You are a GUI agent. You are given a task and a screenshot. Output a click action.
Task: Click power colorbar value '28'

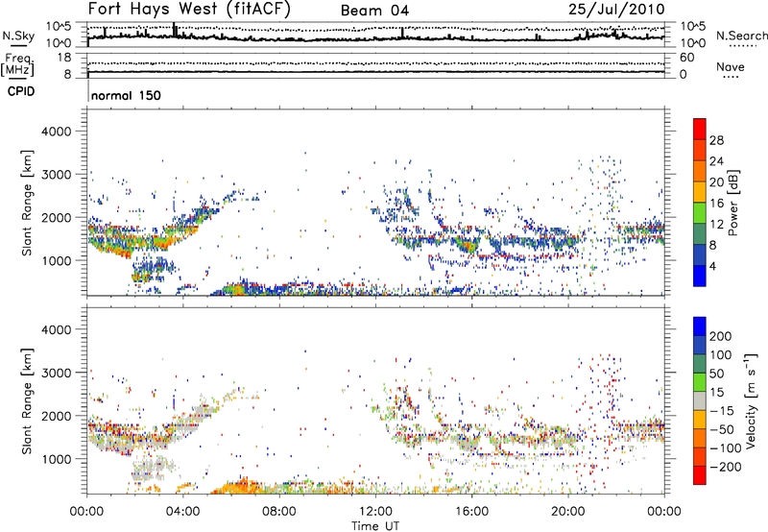point(716,140)
